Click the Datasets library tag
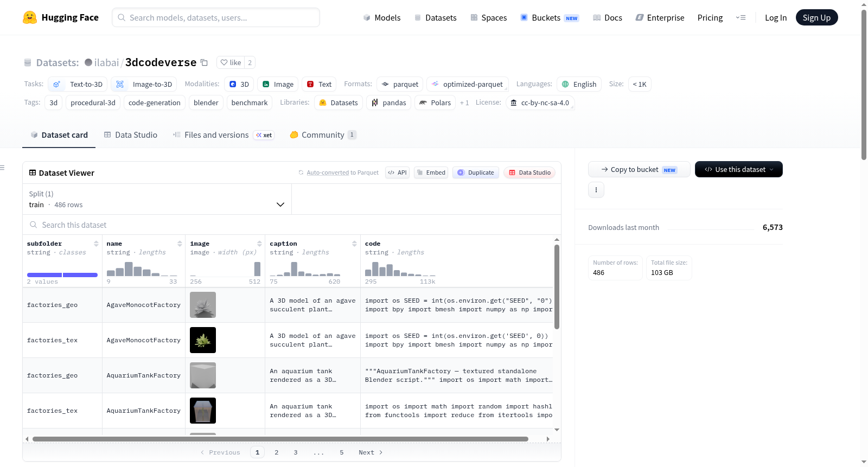 point(339,103)
